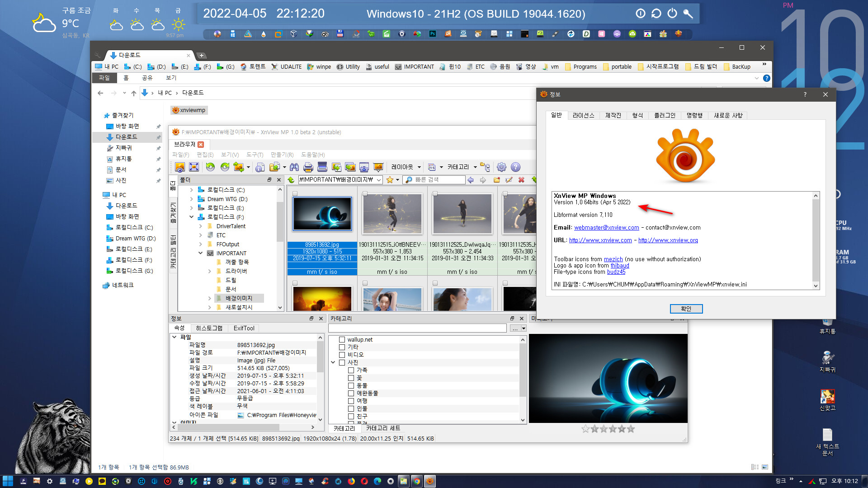Open the image viewer icon in XnView toolbar
Screen dimensions: 868x488
(179, 167)
